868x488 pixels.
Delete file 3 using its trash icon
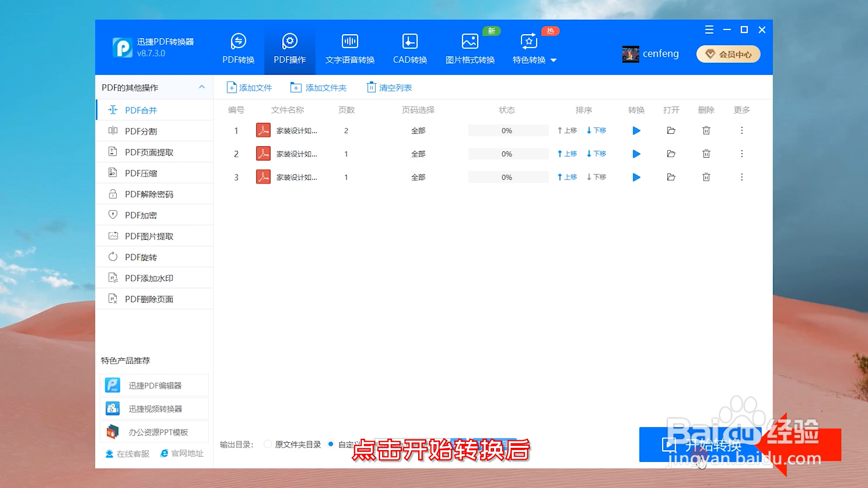[x=706, y=177]
